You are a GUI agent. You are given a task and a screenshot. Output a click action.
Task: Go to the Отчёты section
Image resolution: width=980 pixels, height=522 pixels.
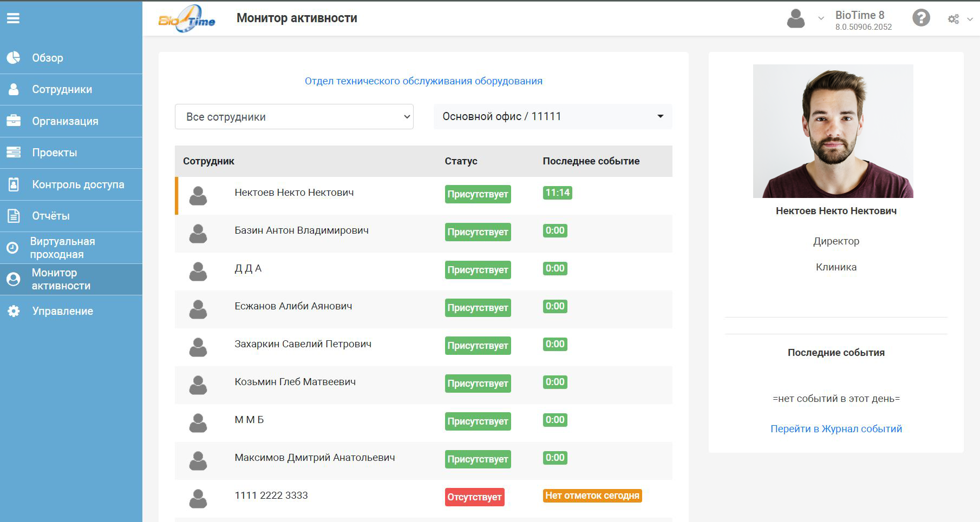(50, 216)
